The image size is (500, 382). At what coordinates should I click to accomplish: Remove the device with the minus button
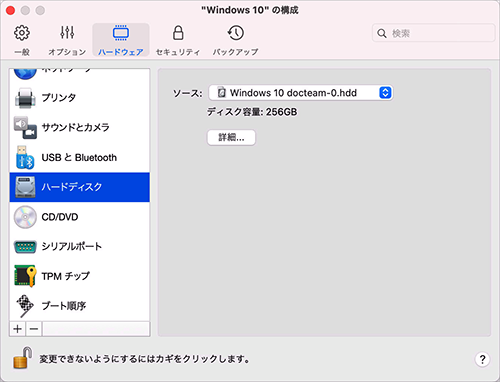pyautogui.click(x=34, y=329)
